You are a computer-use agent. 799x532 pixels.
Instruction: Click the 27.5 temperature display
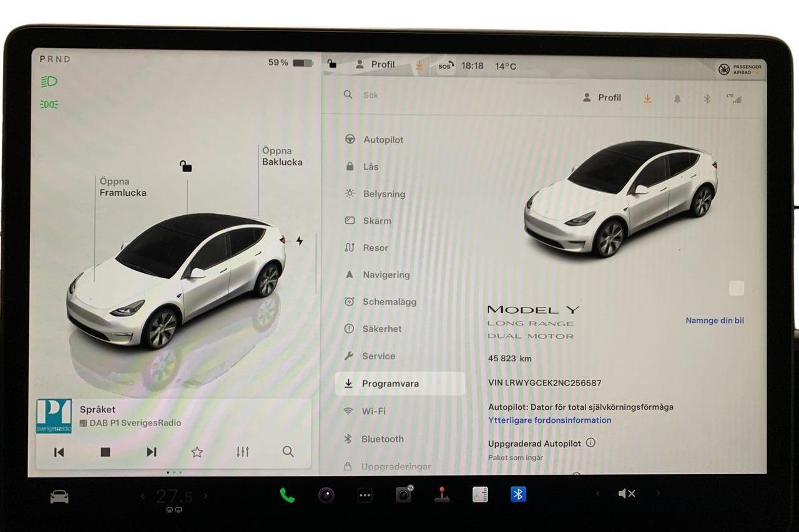pyautogui.click(x=174, y=496)
